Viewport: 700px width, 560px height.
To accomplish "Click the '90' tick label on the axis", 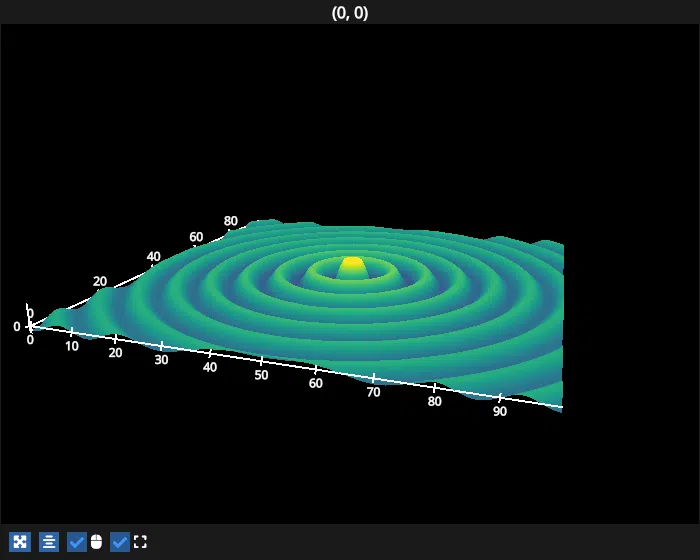I will coord(500,411).
